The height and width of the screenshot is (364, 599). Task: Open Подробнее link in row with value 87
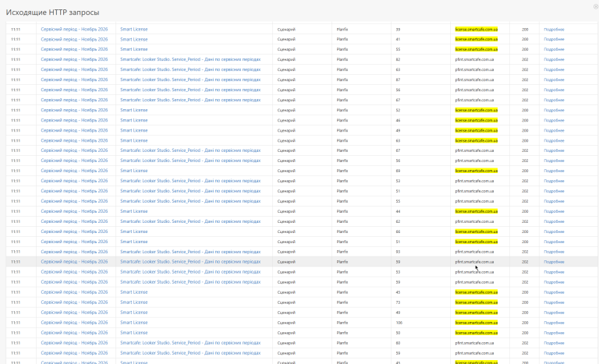click(x=554, y=80)
